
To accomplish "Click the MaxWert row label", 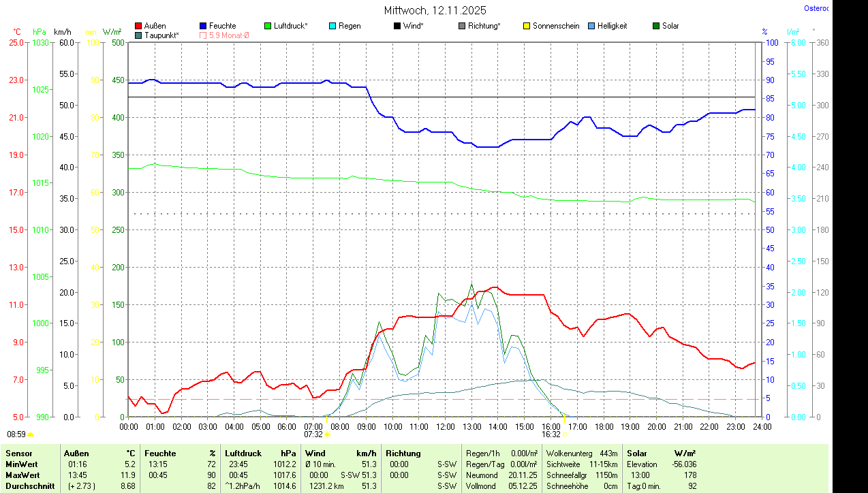I will (24, 475).
